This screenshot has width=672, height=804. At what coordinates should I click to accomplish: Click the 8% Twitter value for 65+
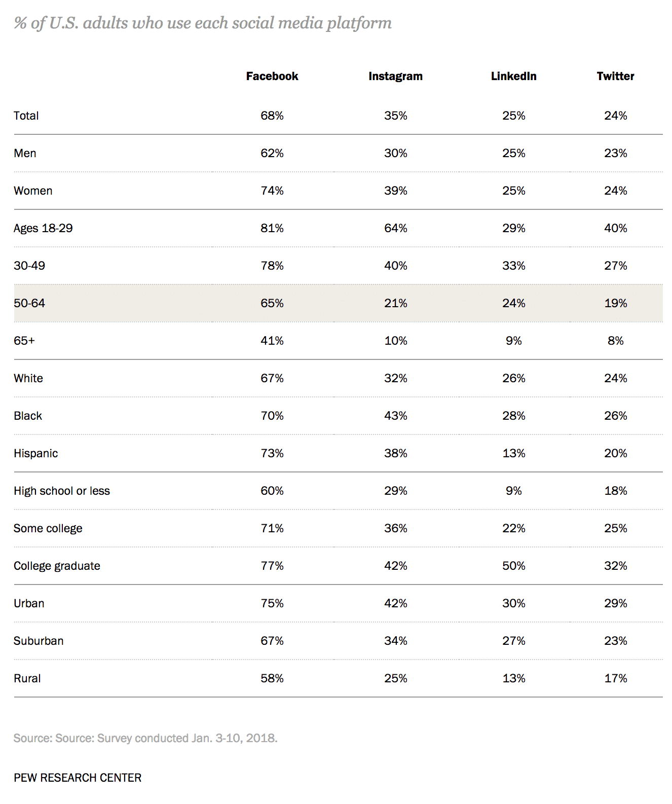coord(615,341)
